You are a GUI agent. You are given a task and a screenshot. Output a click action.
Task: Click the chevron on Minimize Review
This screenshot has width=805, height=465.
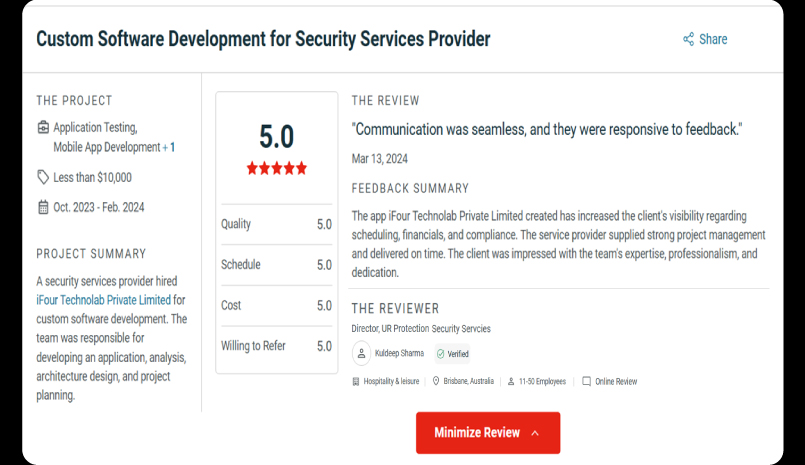click(x=535, y=433)
